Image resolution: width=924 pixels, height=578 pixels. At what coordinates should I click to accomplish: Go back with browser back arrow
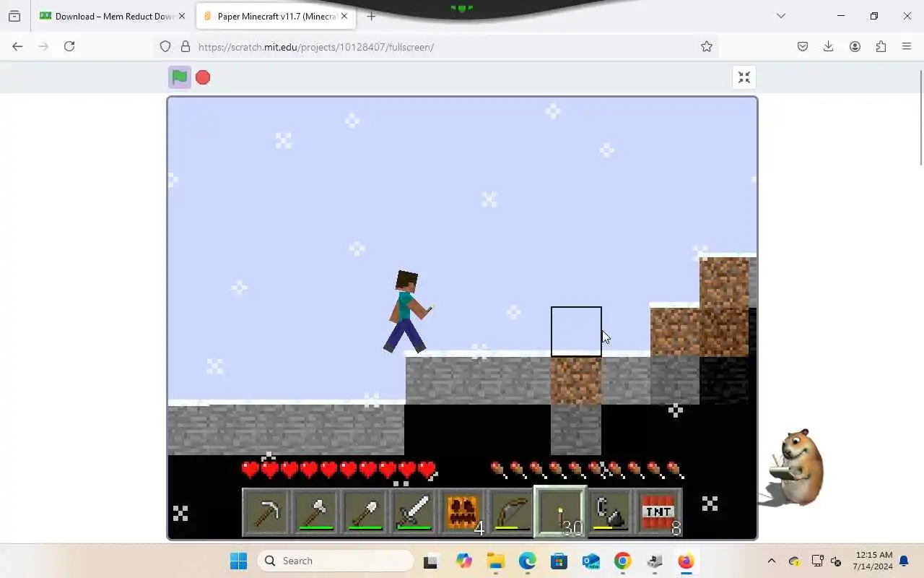click(x=17, y=46)
